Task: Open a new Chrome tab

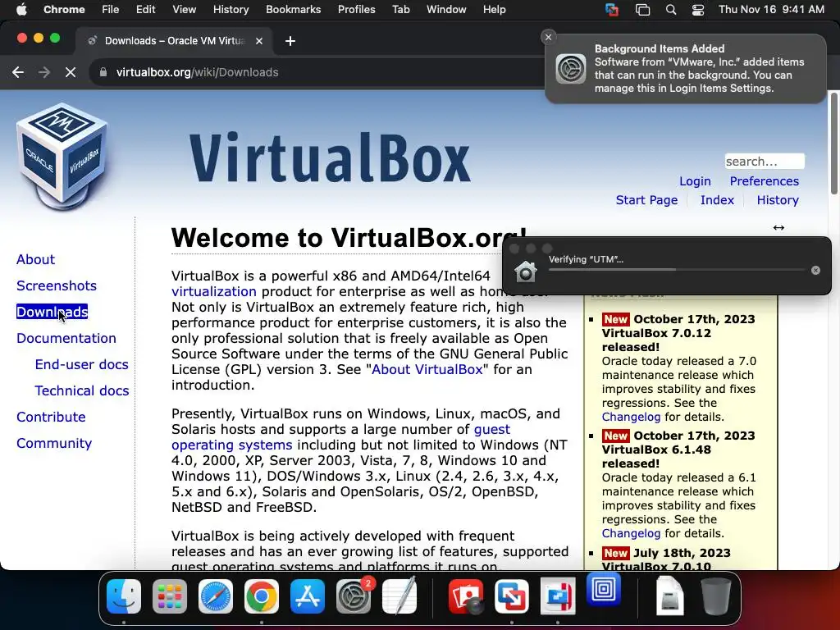Action: tap(290, 41)
